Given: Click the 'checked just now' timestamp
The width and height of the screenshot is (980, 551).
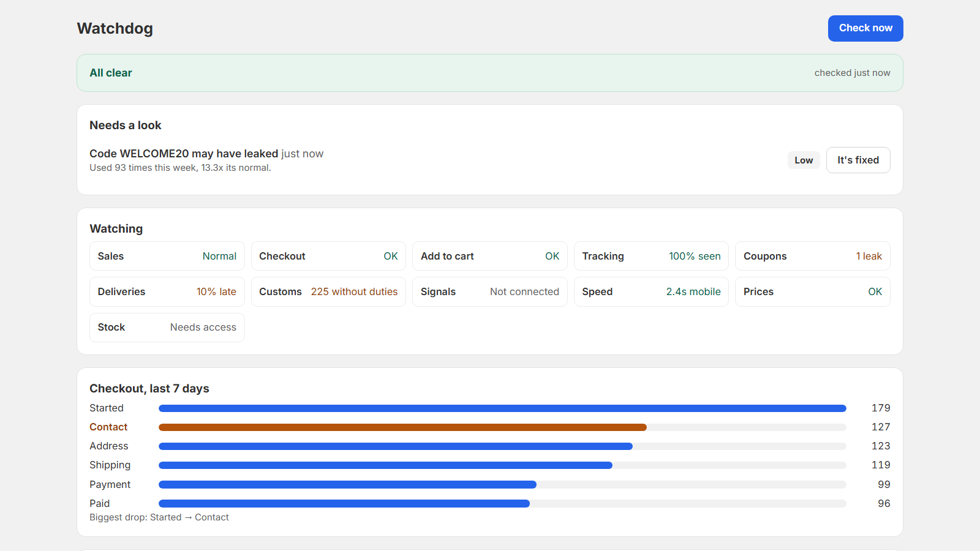Looking at the screenshot, I should pyautogui.click(x=852, y=73).
